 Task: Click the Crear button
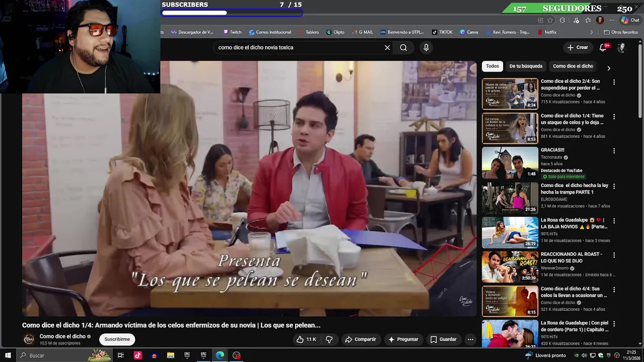click(578, 47)
